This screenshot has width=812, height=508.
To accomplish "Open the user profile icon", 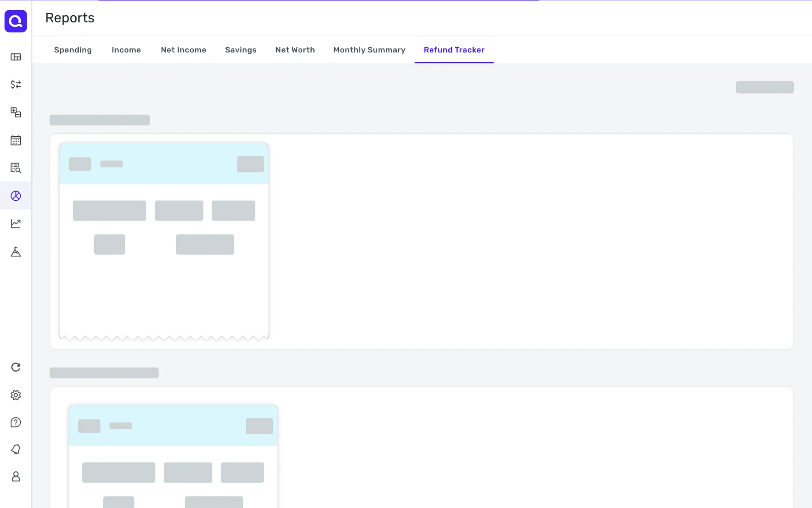I will (x=16, y=477).
